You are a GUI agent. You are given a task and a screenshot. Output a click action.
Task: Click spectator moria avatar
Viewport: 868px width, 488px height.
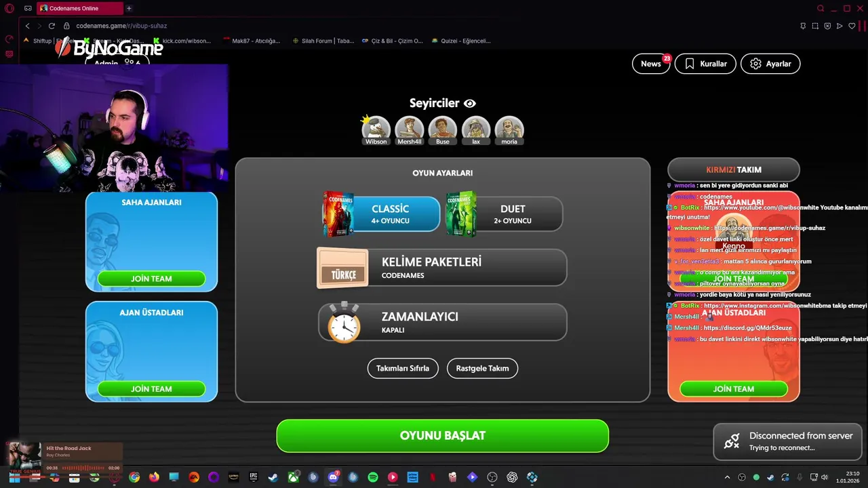point(509,130)
